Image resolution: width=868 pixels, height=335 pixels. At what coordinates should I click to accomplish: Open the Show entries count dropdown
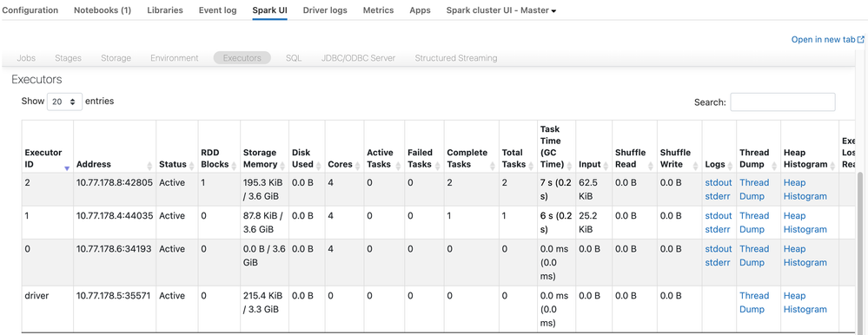65,102
